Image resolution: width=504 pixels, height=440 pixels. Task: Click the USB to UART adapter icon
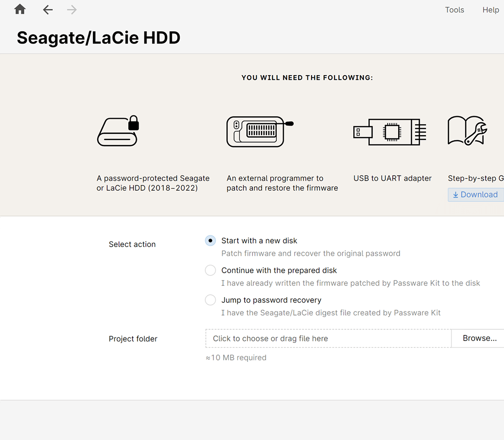pyautogui.click(x=389, y=132)
